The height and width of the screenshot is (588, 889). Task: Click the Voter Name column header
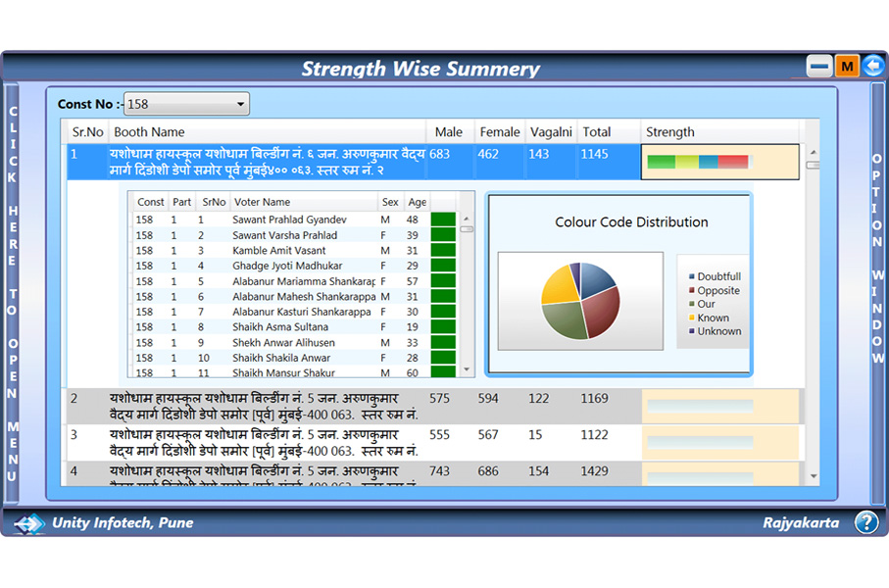click(x=263, y=202)
